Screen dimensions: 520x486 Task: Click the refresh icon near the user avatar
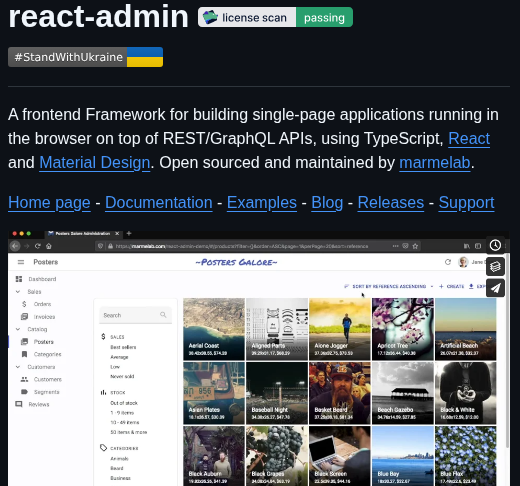click(x=448, y=262)
